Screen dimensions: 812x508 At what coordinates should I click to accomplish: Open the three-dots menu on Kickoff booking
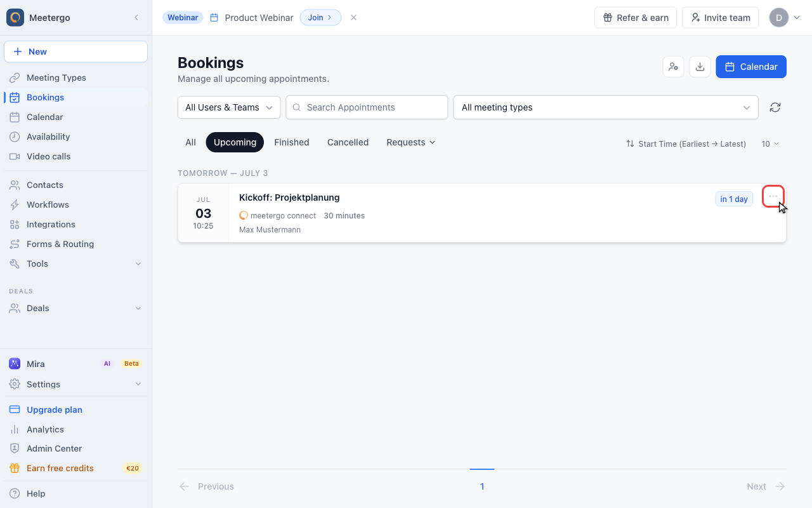pos(773,196)
